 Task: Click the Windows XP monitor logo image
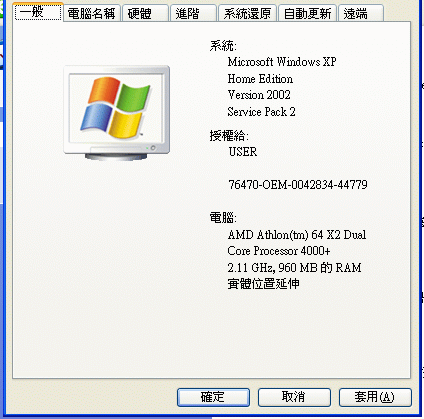[x=117, y=113]
